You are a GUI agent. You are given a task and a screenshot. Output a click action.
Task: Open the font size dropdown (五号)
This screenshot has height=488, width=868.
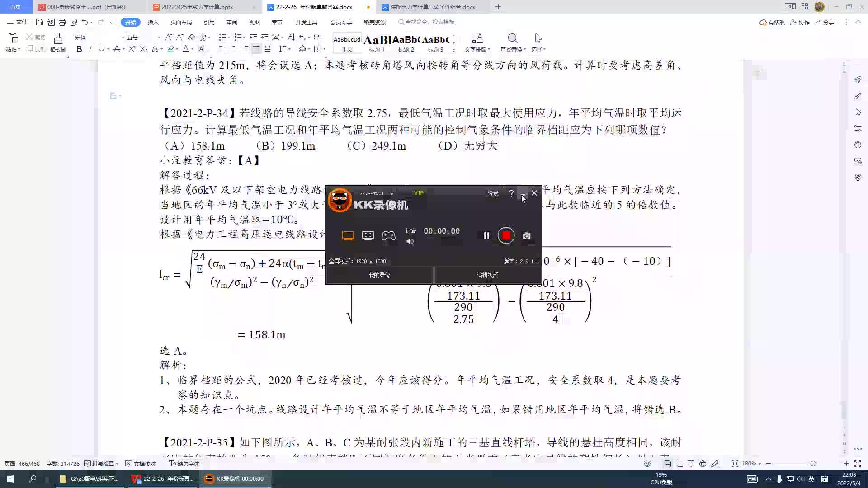158,37
